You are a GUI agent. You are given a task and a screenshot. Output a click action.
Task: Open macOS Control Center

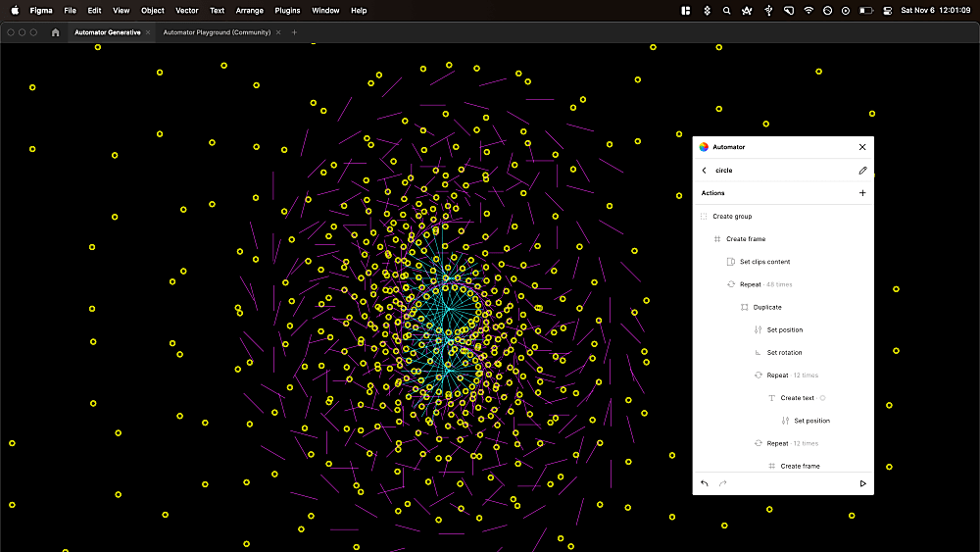(x=888, y=11)
